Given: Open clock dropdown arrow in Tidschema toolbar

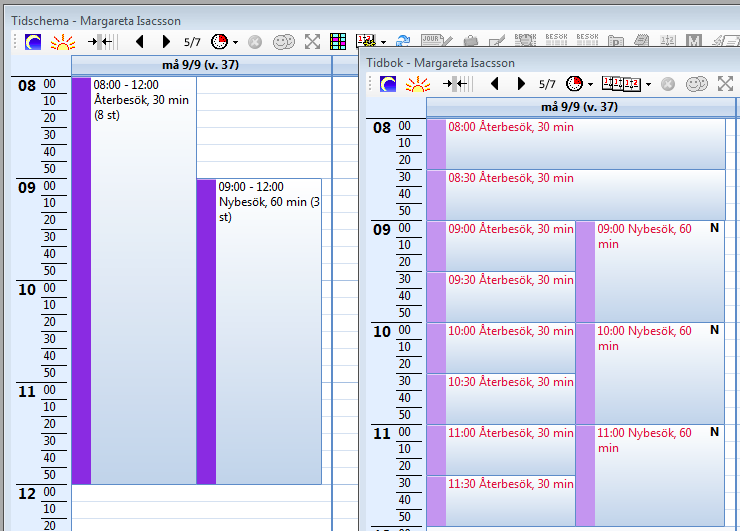Looking at the screenshot, I should 235,42.
